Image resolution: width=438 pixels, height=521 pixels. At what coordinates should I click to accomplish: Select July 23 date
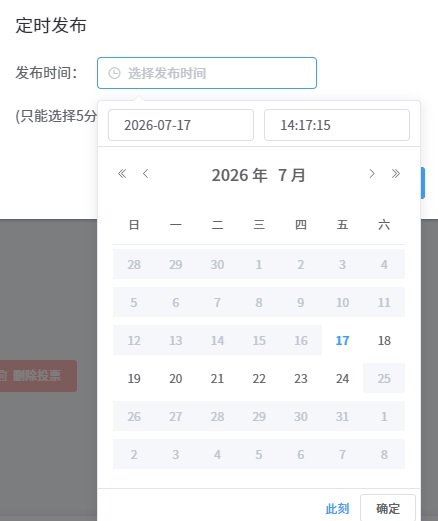(x=301, y=378)
